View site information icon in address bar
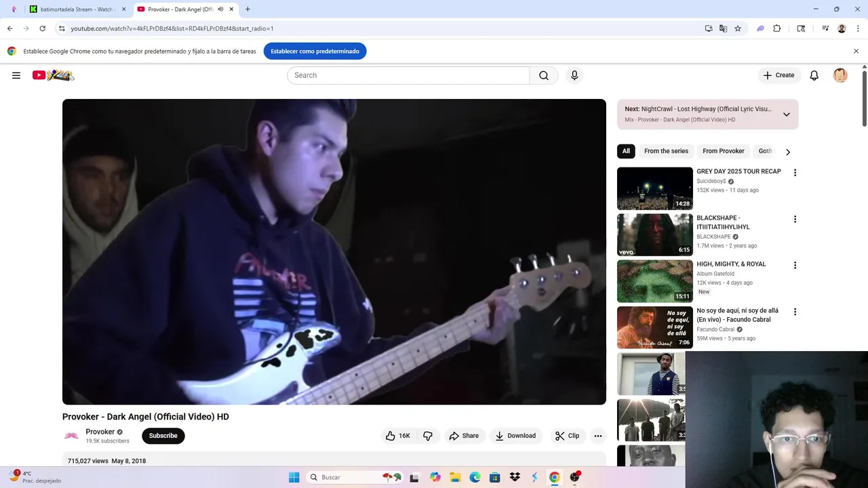 62,28
